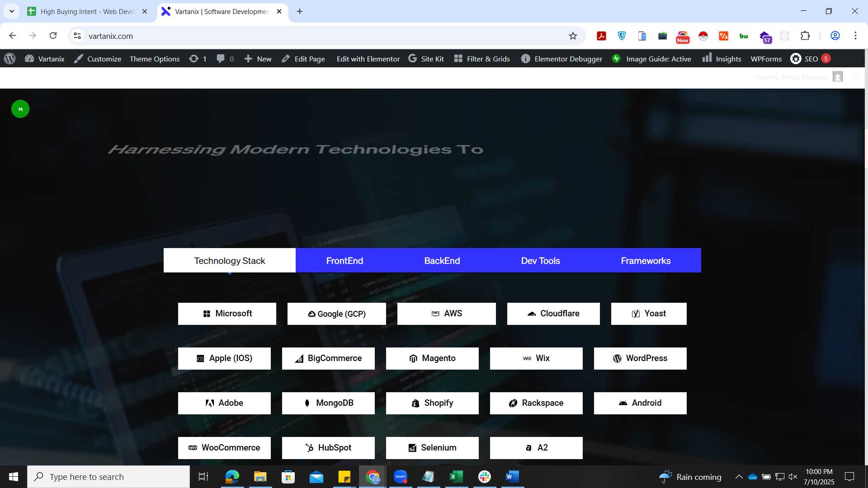Click Edit with Elementor
This screenshot has height=488, width=868.
(x=368, y=59)
